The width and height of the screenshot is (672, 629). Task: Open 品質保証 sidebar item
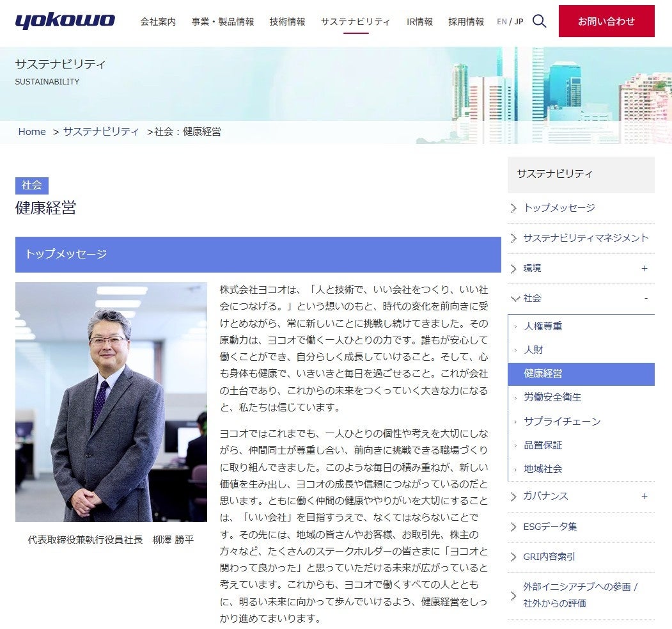(x=543, y=445)
